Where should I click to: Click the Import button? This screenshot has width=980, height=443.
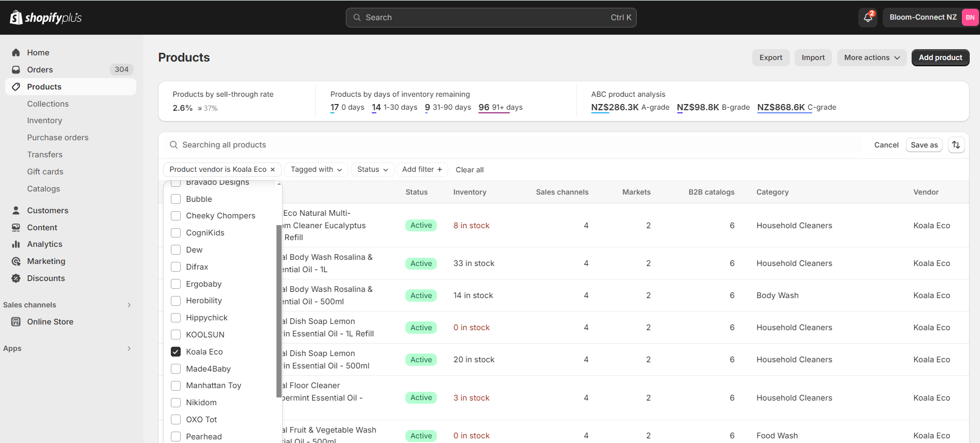(x=813, y=57)
